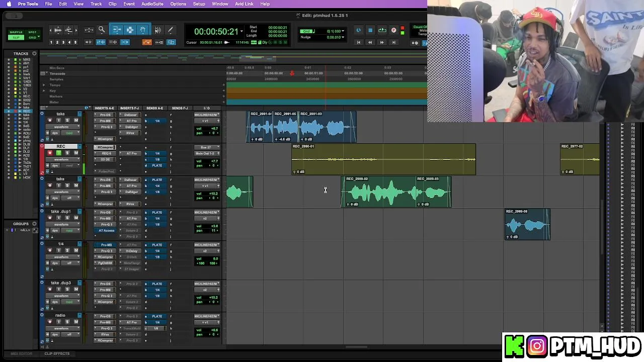Toggle Automation Follows Edit orange button
The image size is (644, 362).
tap(147, 42)
